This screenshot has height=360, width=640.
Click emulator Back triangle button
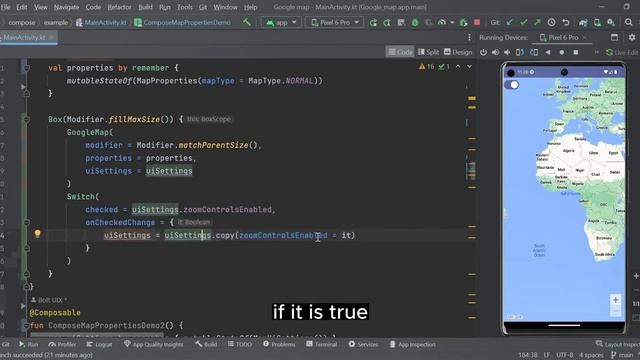point(548,52)
